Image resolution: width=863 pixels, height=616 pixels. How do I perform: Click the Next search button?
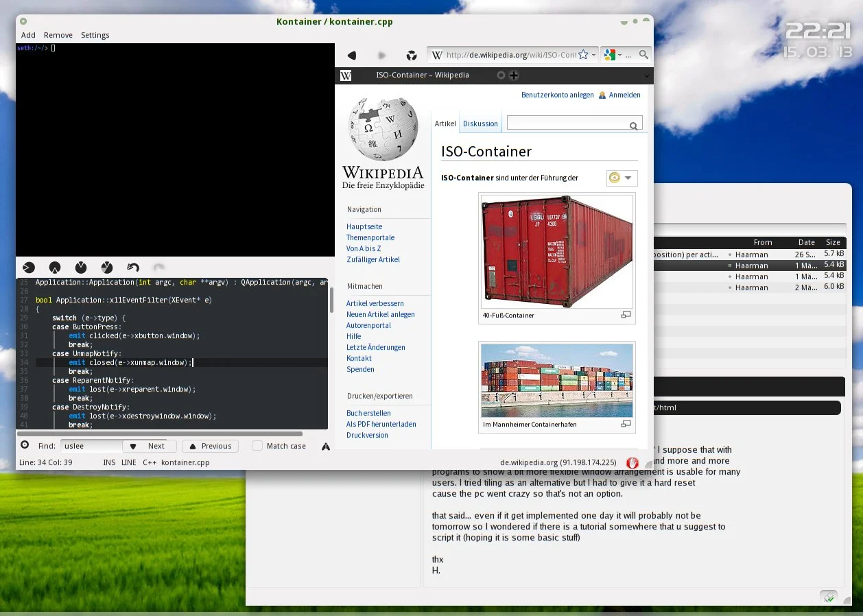(x=149, y=446)
